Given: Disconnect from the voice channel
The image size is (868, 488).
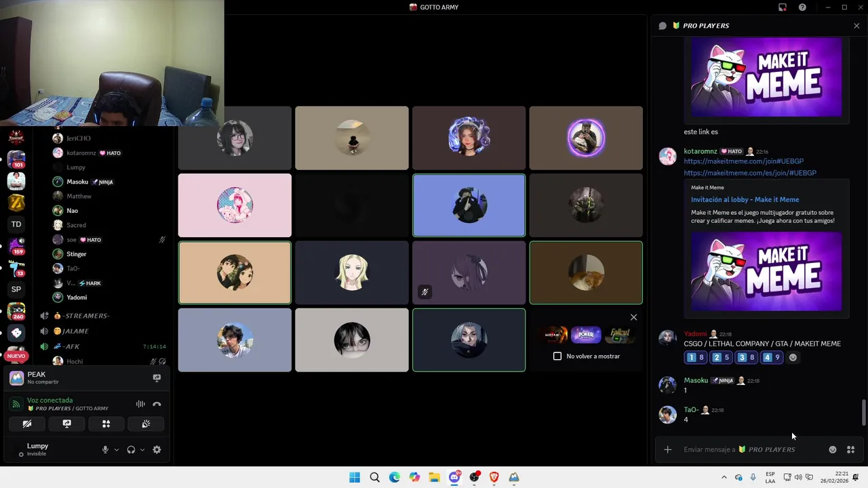Looking at the screenshot, I should [x=157, y=404].
